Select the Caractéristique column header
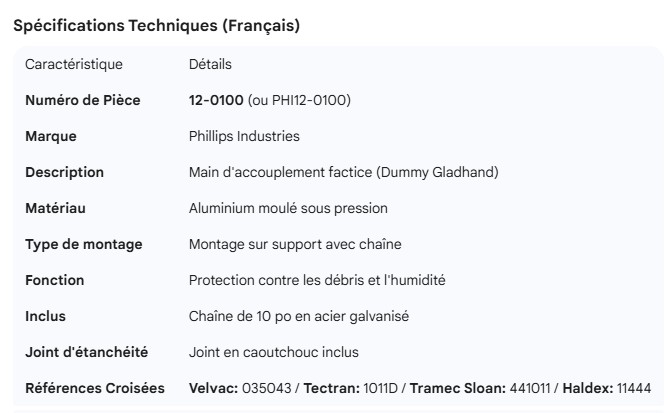This screenshot has height=413, width=667. [74, 64]
